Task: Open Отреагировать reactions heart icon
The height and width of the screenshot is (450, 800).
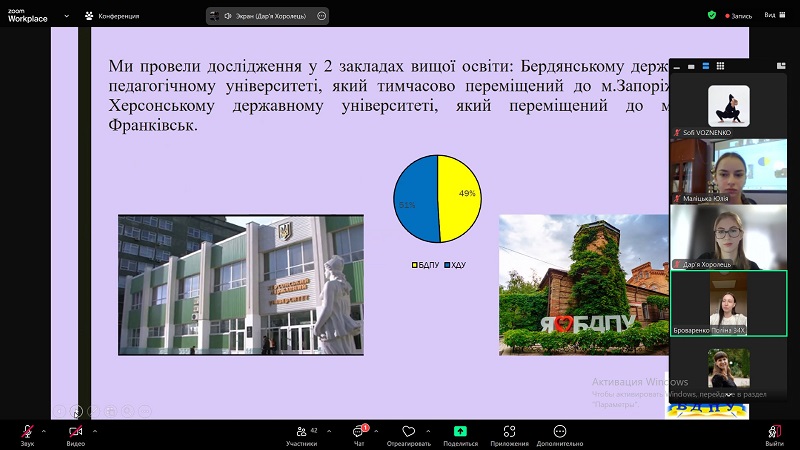Action: (409, 432)
